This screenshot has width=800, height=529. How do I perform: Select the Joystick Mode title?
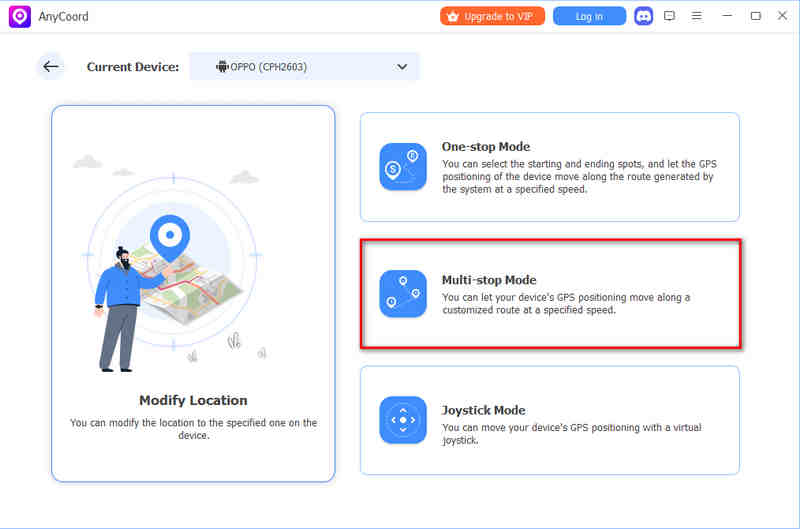[483, 410]
